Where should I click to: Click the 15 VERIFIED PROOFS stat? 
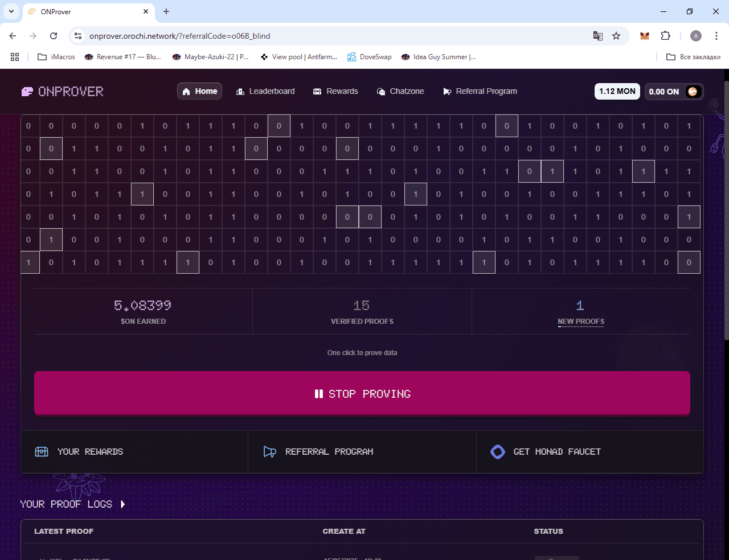click(x=362, y=311)
